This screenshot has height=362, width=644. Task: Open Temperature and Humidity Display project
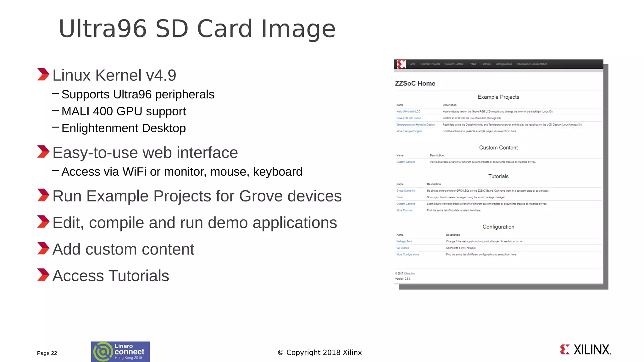(x=415, y=125)
